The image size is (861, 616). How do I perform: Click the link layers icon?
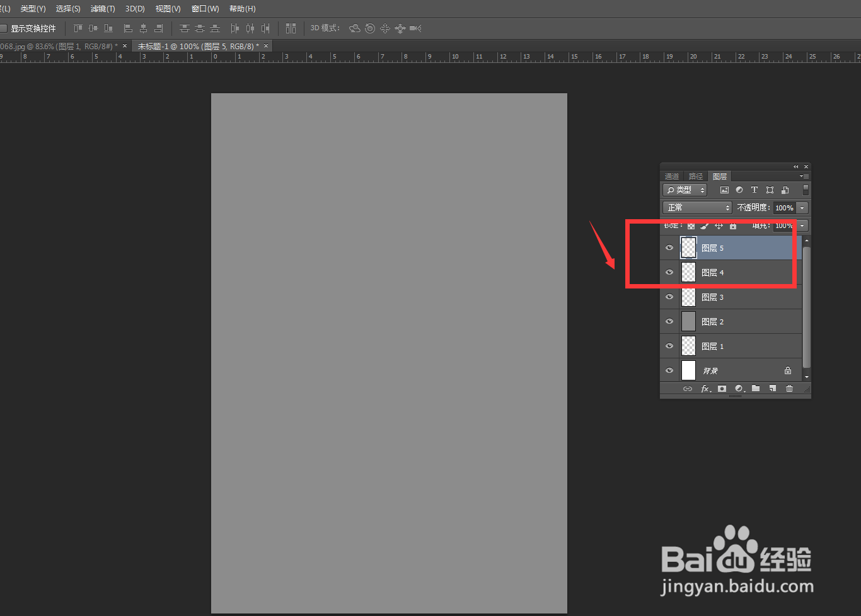click(x=688, y=389)
